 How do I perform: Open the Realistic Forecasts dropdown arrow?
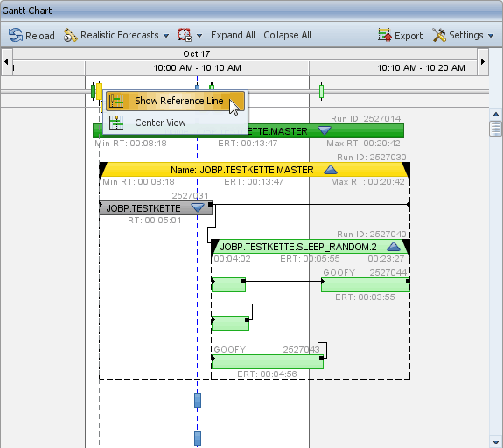(x=166, y=36)
